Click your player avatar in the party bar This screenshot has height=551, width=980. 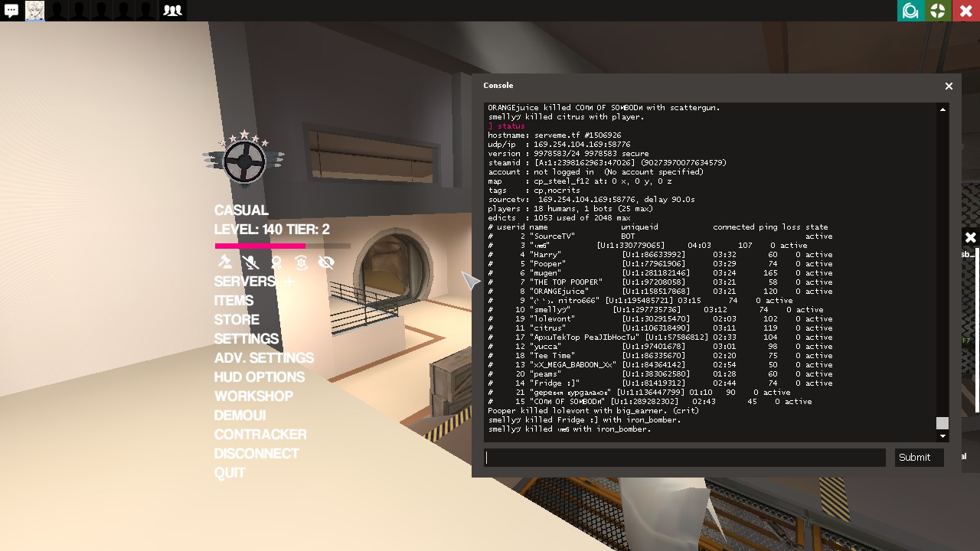click(34, 11)
